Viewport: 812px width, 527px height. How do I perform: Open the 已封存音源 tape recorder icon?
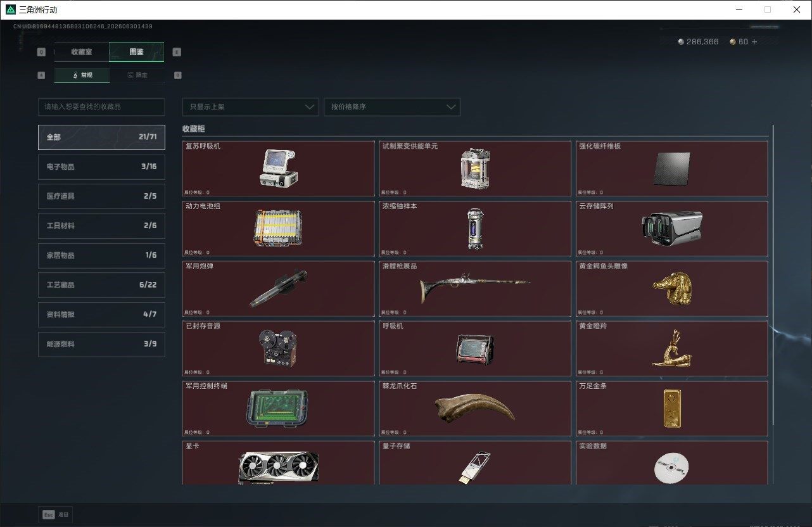(277, 348)
